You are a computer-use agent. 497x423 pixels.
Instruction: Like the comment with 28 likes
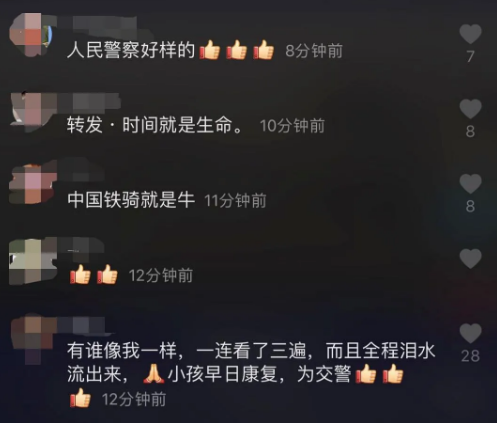click(470, 333)
